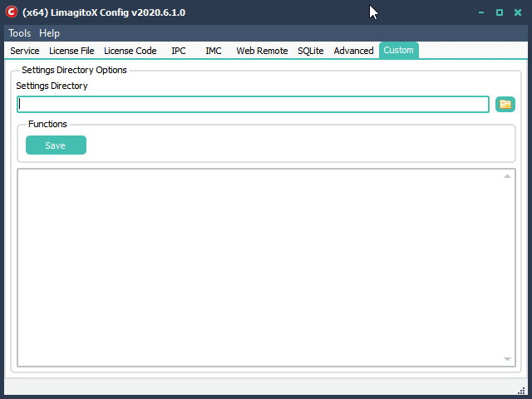Select the Custom tab
Image resolution: width=532 pixels, height=399 pixels.
[x=399, y=50]
